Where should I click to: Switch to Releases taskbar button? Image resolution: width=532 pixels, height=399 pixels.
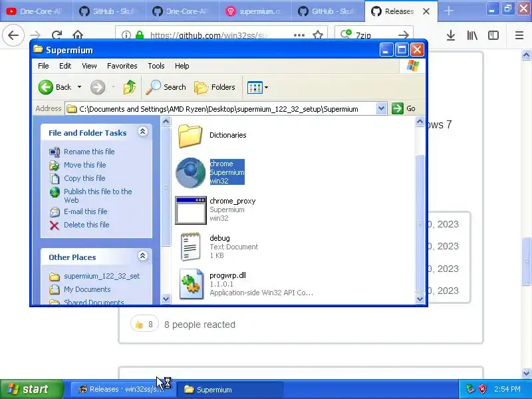point(122,389)
